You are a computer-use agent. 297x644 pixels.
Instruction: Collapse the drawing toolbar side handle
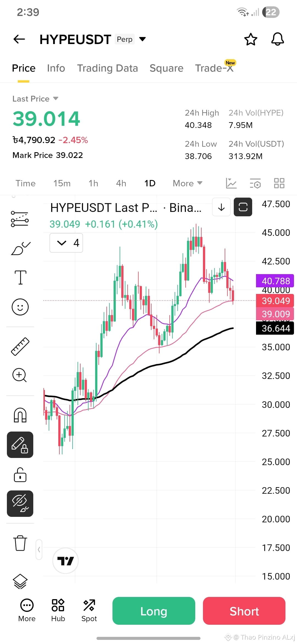tap(39, 549)
